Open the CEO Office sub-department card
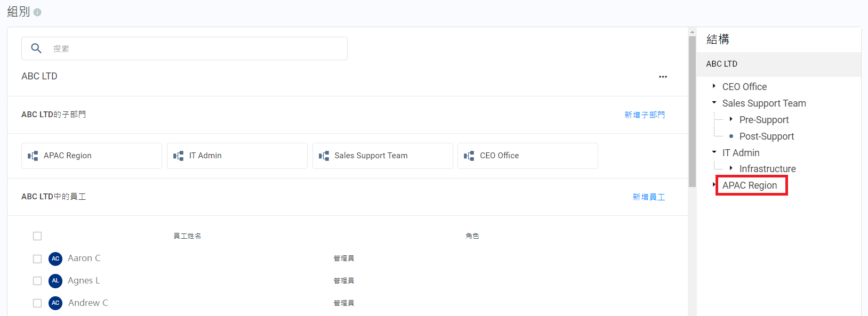The height and width of the screenshot is (316, 868). tap(528, 156)
